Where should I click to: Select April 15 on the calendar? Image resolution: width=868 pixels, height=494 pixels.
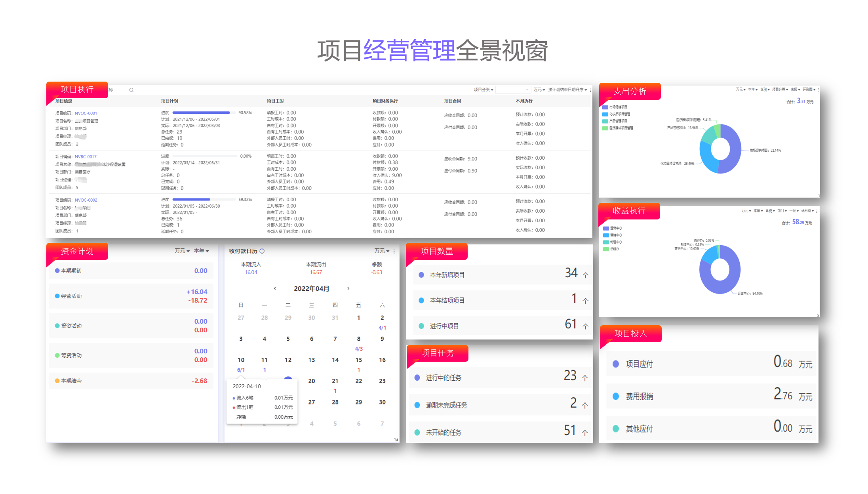pos(358,360)
